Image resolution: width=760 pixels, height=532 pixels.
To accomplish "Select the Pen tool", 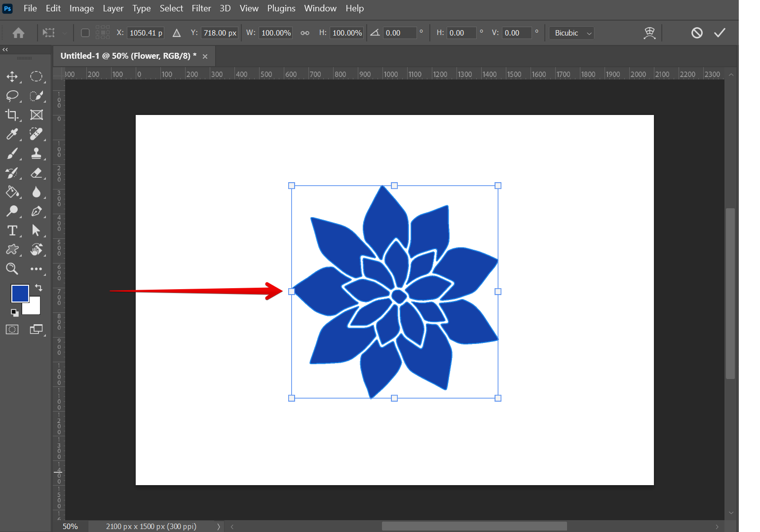I will pyautogui.click(x=36, y=211).
